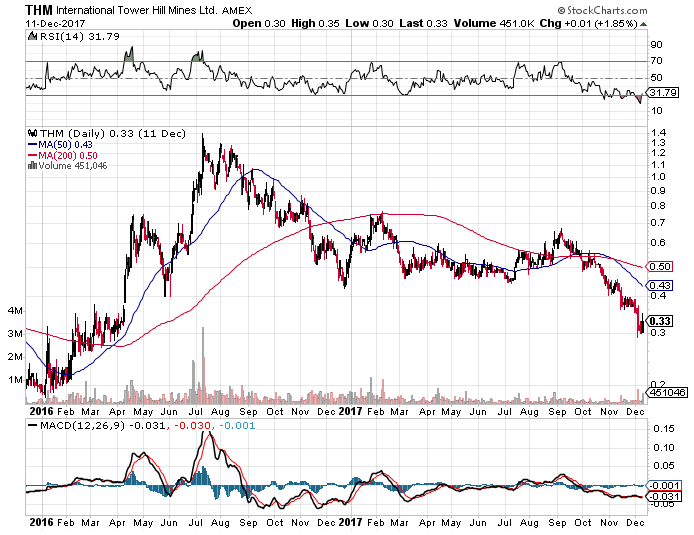The image size is (694, 535).
Task: Click the 31.79 value tag on RSI axis
Action: click(x=663, y=92)
